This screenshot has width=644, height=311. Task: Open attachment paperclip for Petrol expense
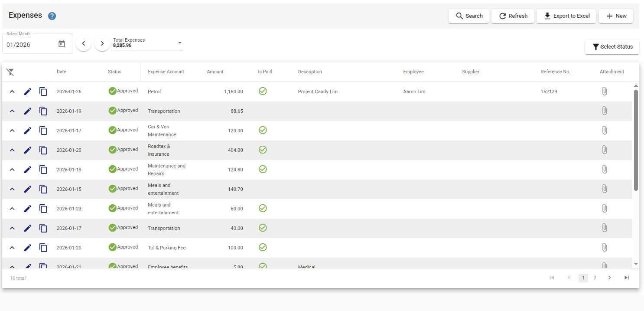pos(605,92)
